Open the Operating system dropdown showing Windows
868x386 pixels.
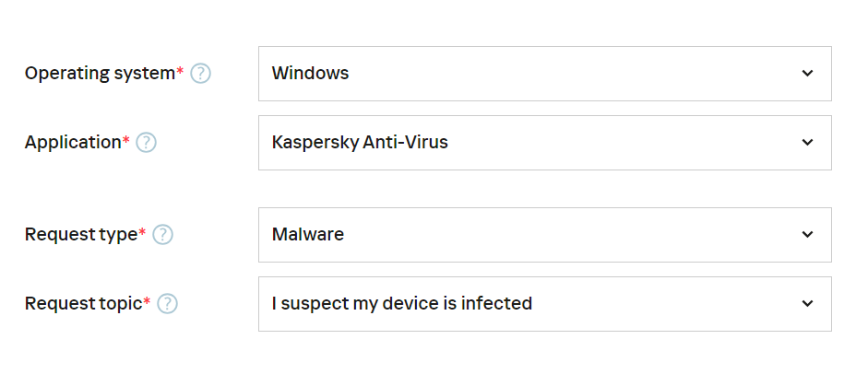click(544, 74)
